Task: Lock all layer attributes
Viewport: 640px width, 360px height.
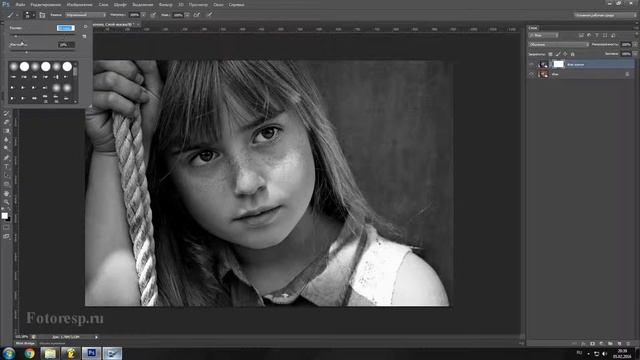Action: 572,54
